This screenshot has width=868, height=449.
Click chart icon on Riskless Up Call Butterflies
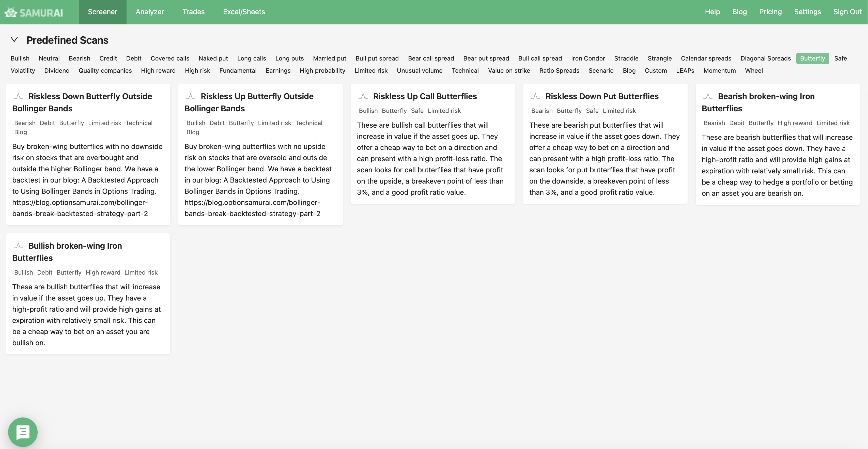(x=363, y=96)
